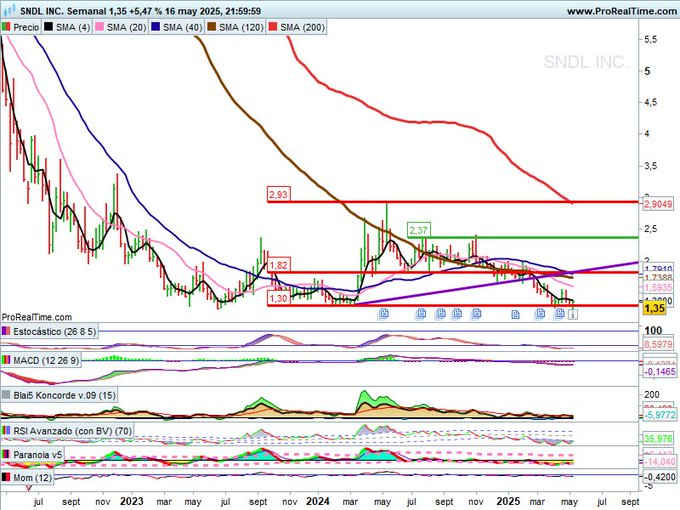Open the MACD (12 26 9) indicator label
The image size is (680, 510).
pos(46,360)
